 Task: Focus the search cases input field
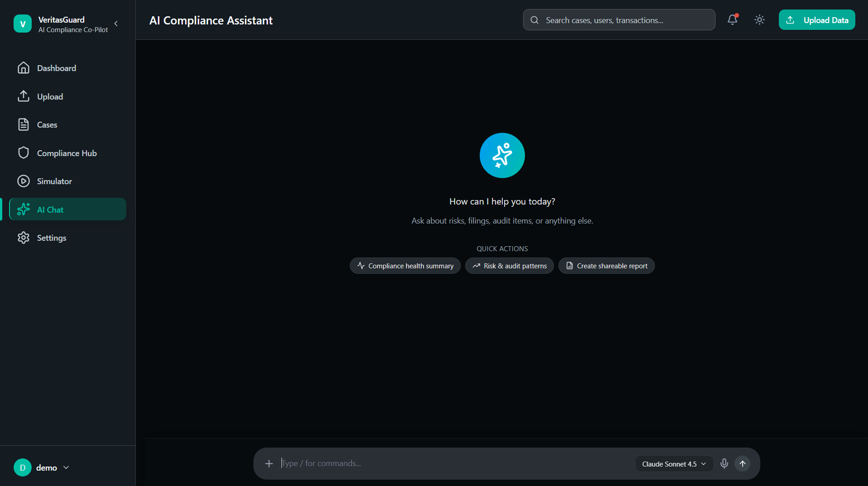[x=619, y=20]
